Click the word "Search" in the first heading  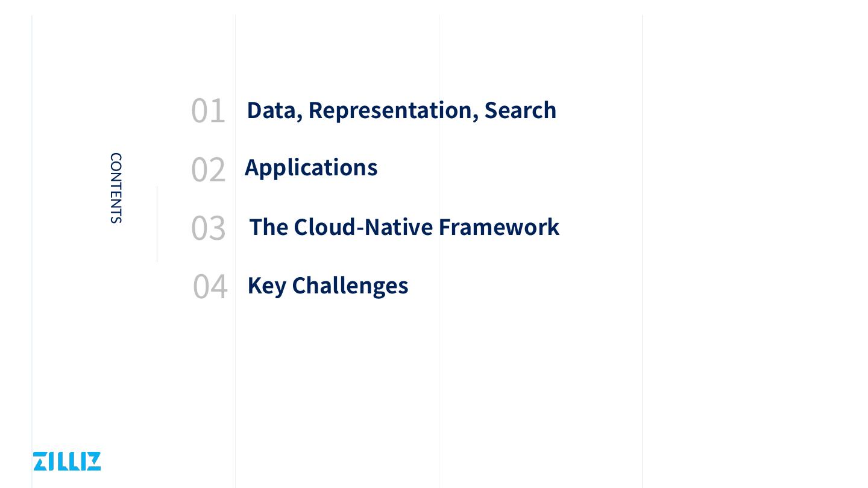click(520, 110)
